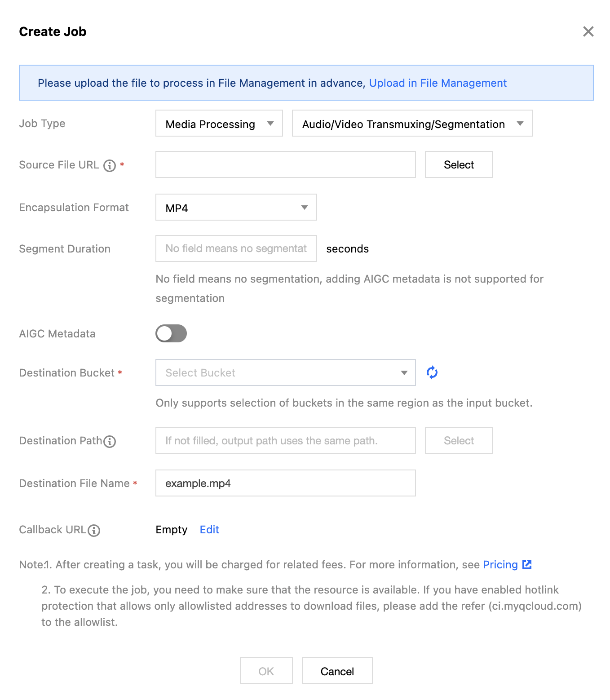Click the Segment Duration input field
This screenshot has width=610, height=700.
(x=236, y=248)
